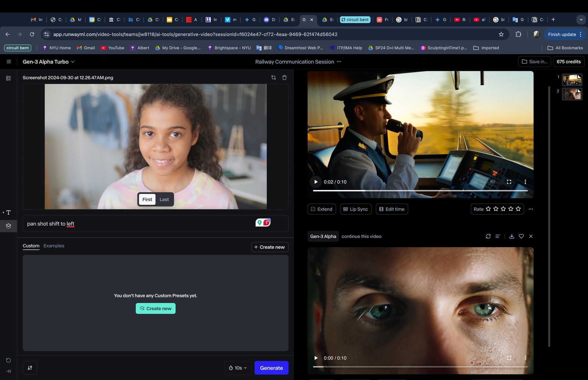This screenshot has width=588, height=380.
Task: Remove the Gen-3 Alpha generation
Action: [531, 236]
